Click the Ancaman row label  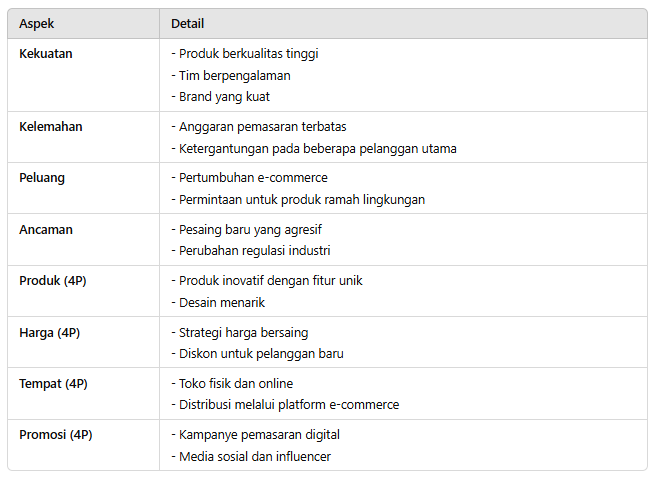pos(46,229)
